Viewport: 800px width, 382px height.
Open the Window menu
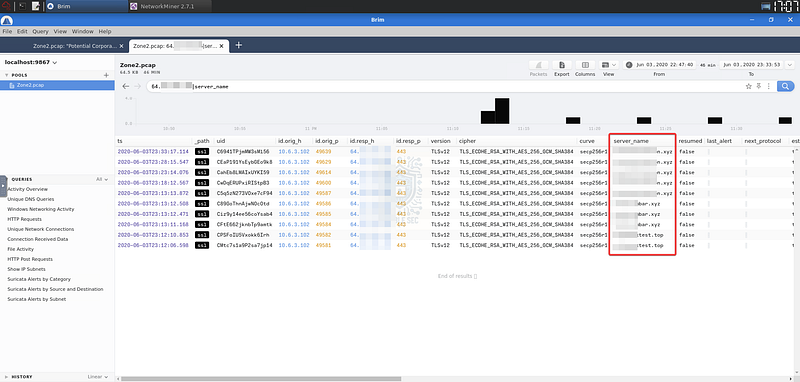coord(83,31)
